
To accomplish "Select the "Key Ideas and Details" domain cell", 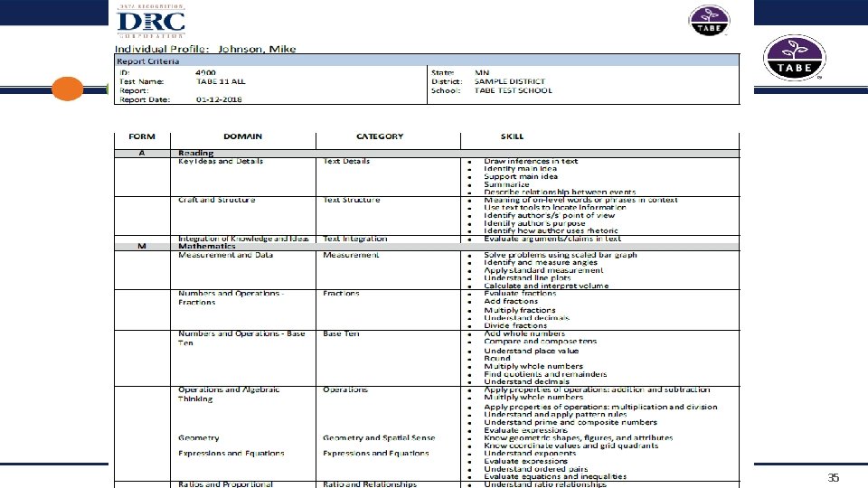I will [221, 161].
